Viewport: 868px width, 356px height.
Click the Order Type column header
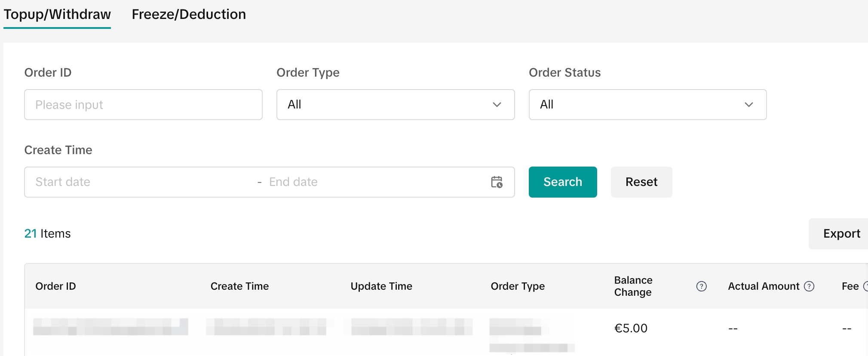pyautogui.click(x=518, y=286)
